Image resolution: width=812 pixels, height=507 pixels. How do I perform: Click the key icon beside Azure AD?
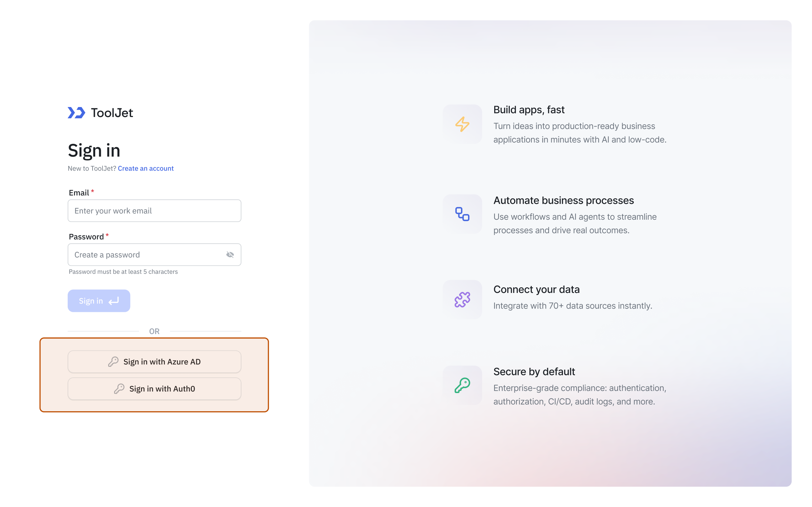[113, 362]
